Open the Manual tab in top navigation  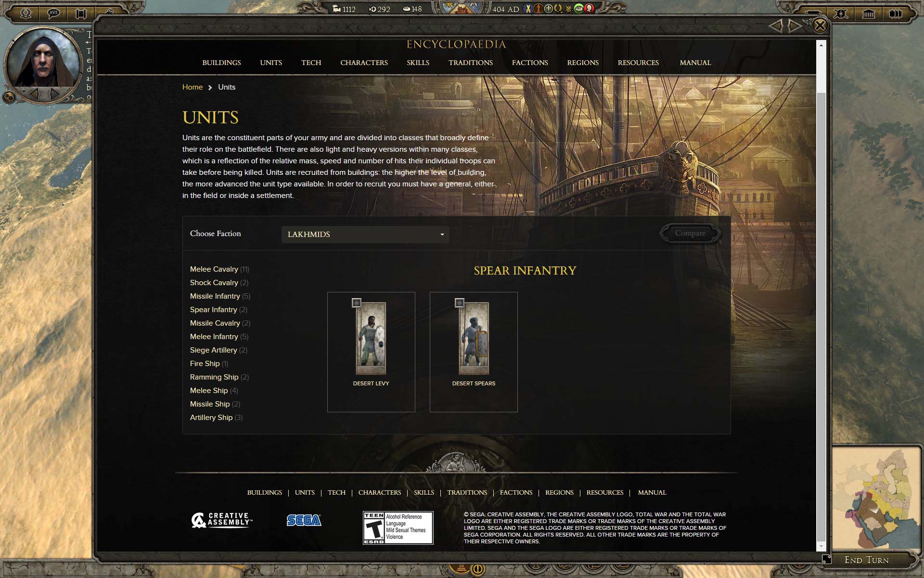(x=695, y=63)
